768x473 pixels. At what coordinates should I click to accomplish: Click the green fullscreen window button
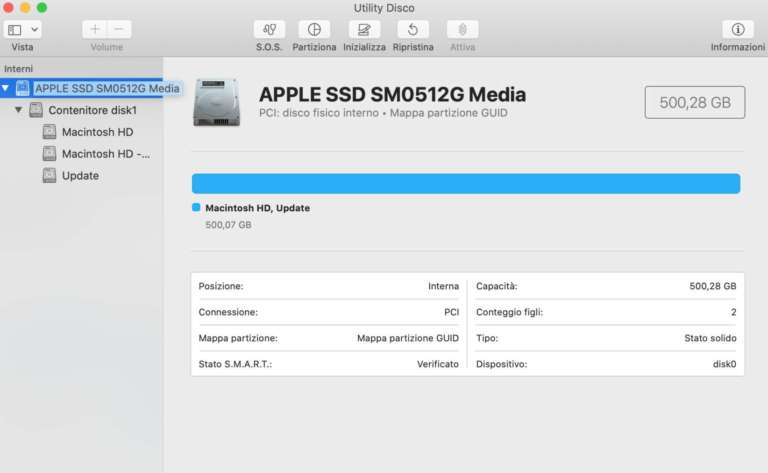(42, 7)
